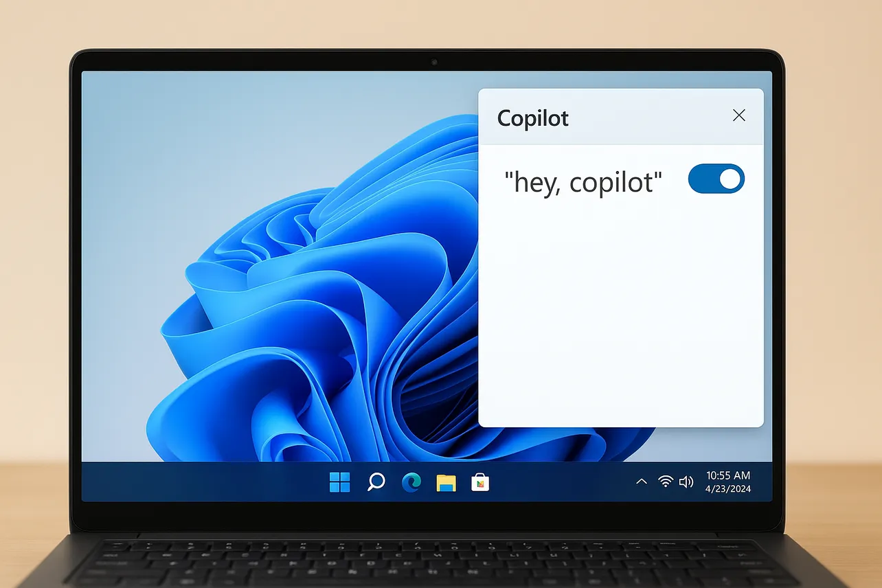Screen dimensions: 882x588
Task: Open the Start menu
Action: coord(339,482)
